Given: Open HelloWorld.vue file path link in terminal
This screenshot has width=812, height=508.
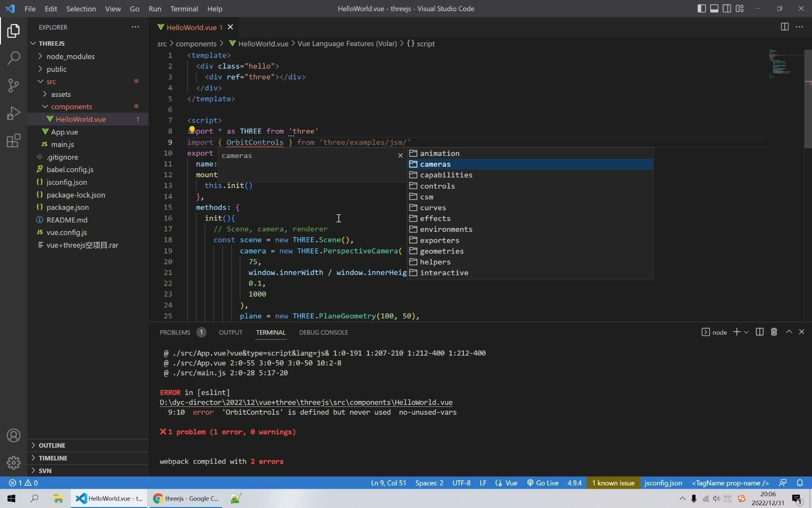Looking at the screenshot, I should click(x=306, y=403).
